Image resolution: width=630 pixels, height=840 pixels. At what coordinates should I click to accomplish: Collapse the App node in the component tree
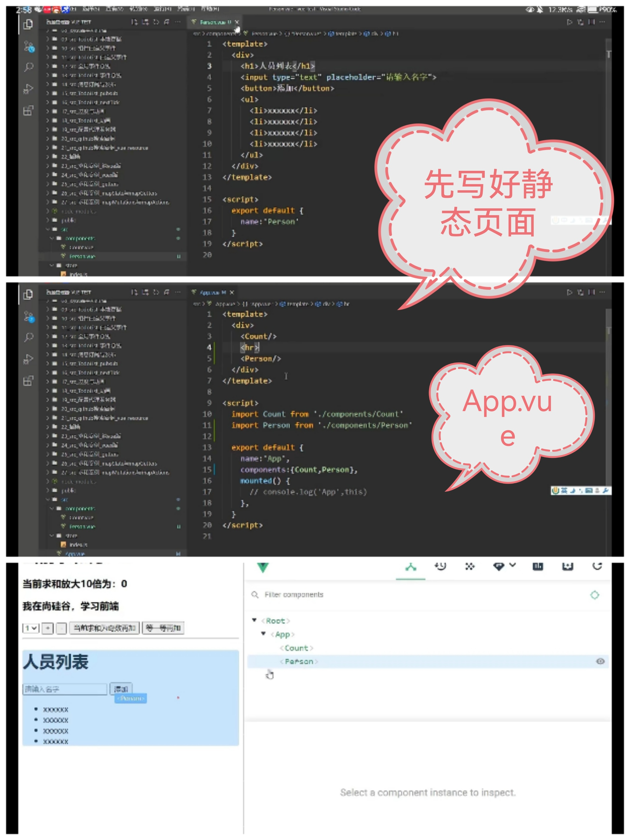(263, 633)
